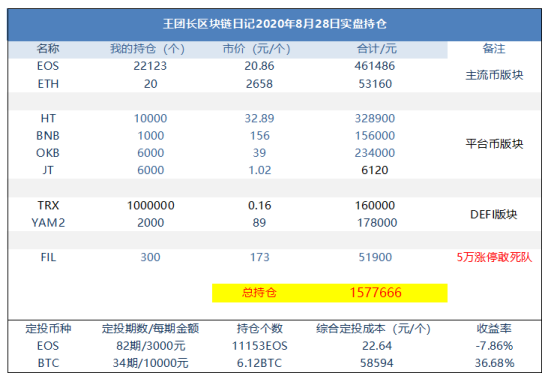
Task: Click the total holdings value 1577666
Action: [375, 292]
